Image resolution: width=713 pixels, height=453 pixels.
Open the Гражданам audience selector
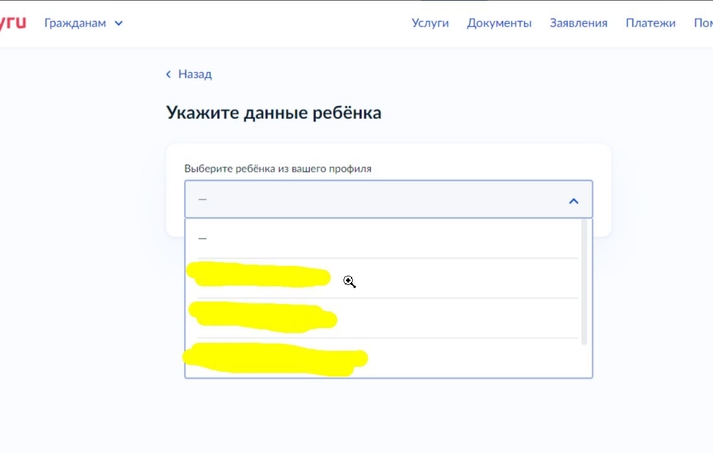tap(75, 23)
